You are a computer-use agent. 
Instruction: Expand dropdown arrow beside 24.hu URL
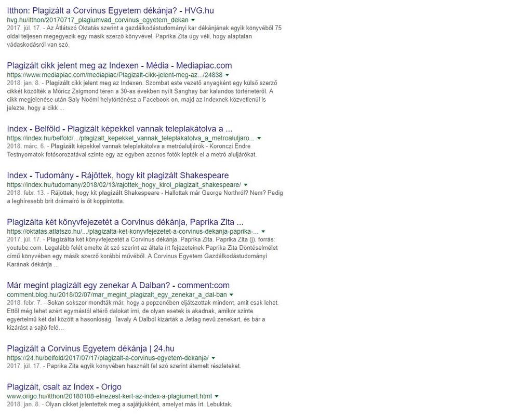214,358
